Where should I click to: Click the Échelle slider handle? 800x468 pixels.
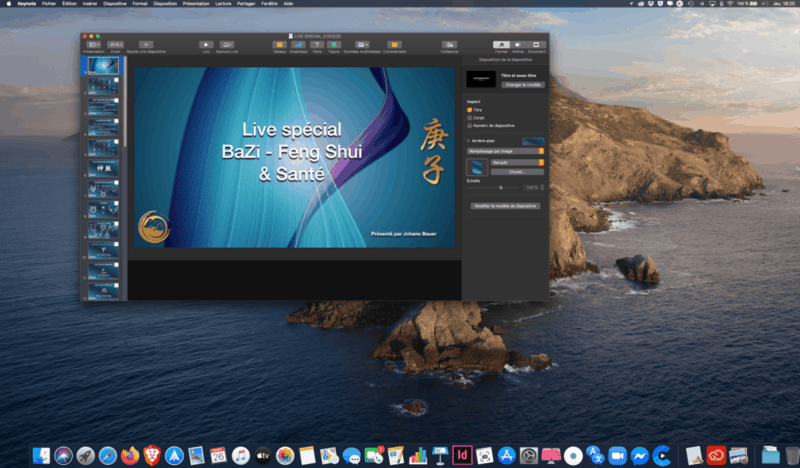[501, 188]
